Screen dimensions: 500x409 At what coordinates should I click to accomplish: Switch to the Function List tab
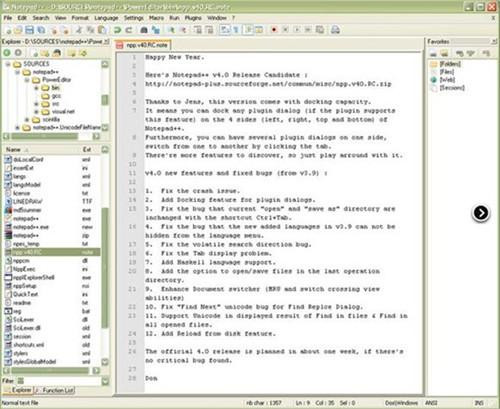[55, 390]
